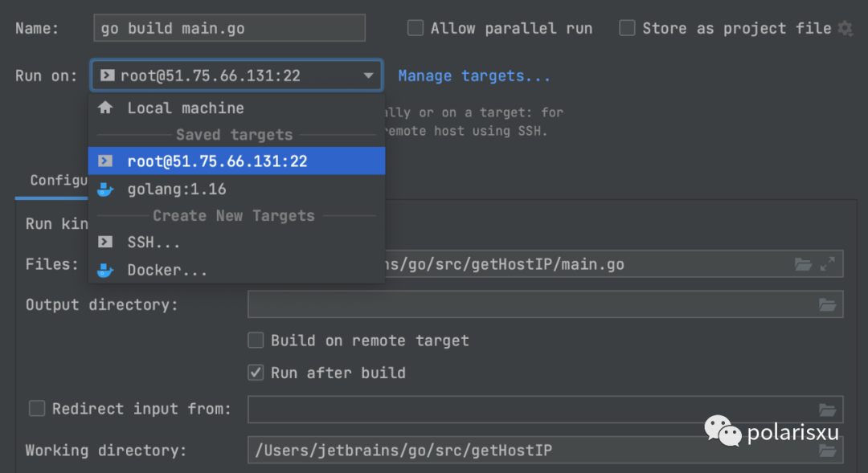Click the Docker whale icon next to golang:1.16

(x=105, y=190)
